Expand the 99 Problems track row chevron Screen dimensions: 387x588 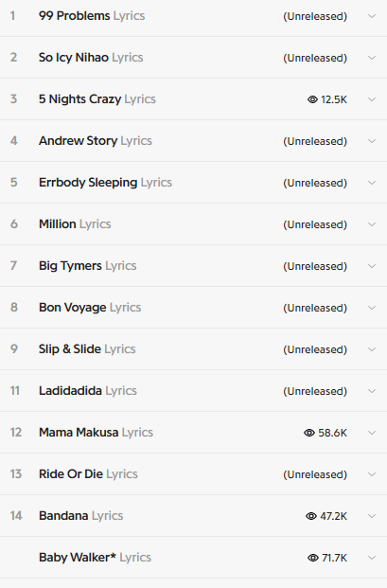pos(372,16)
